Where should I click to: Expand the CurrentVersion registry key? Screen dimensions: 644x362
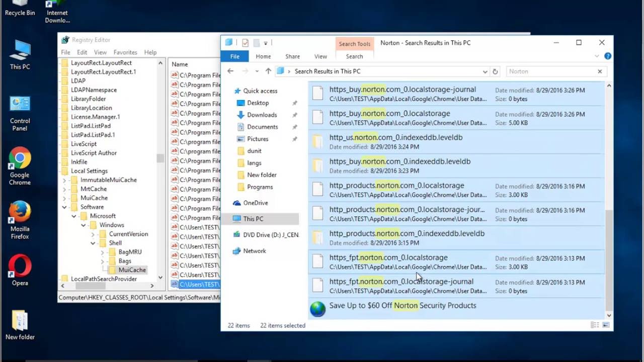pyautogui.click(x=93, y=234)
